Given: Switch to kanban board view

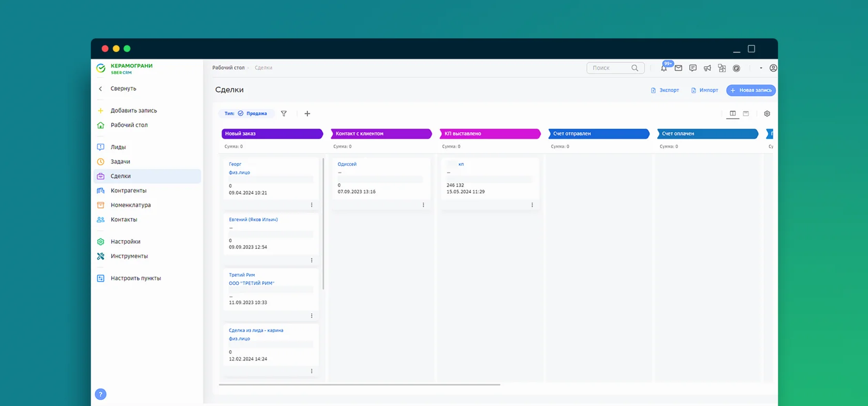Looking at the screenshot, I should pos(733,114).
